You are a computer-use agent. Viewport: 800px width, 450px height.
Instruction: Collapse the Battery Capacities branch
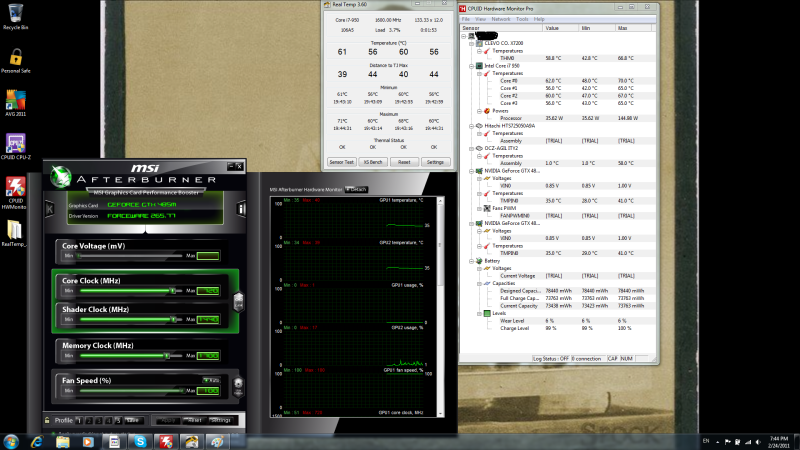coord(479,283)
